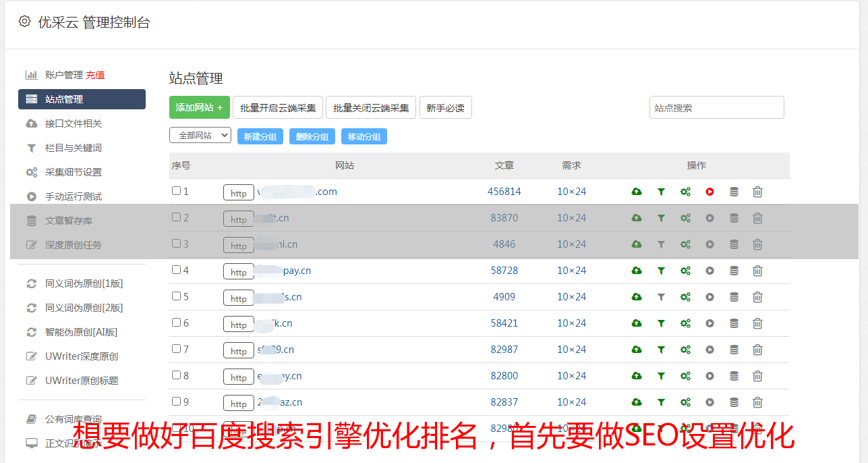
Task: Click the gray filter icon in row 5
Action: pyautogui.click(x=661, y=297)
